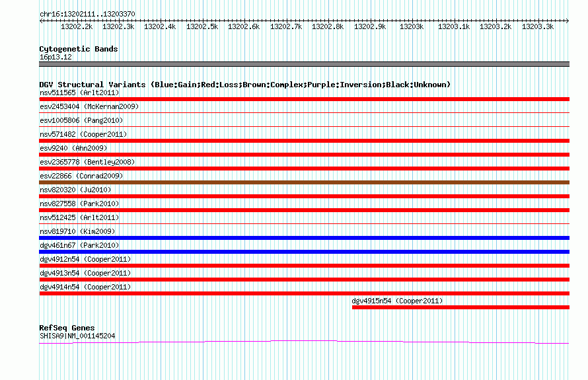
Task: Click the magenta SHISA9 gene line
Action: pyautogui.click(x=304, y=342)
